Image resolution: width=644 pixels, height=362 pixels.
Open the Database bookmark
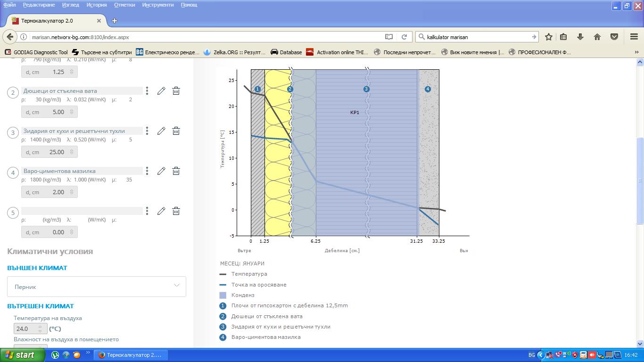286,52
